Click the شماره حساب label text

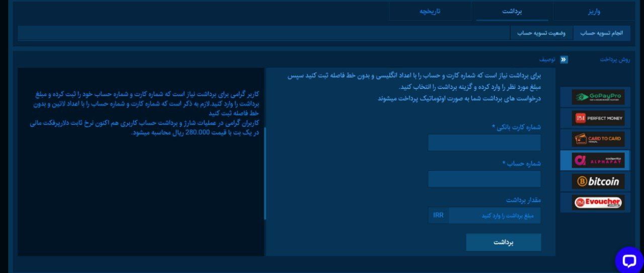coord(522,163)
